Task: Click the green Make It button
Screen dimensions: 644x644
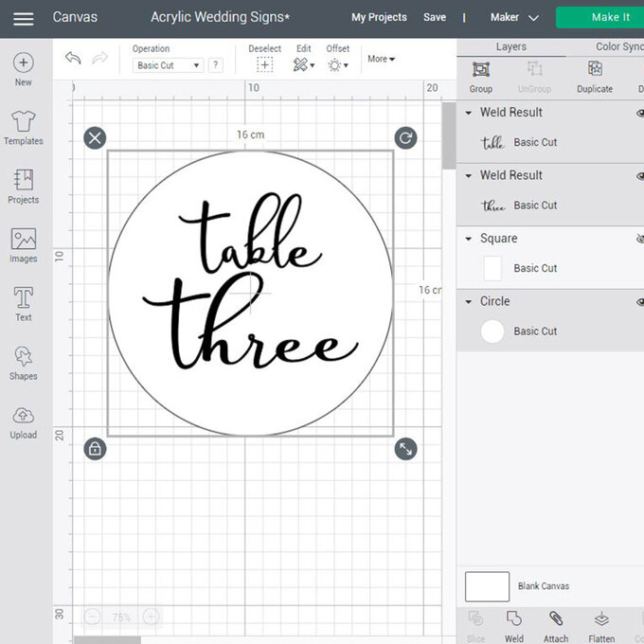Action: click(599, 17)
